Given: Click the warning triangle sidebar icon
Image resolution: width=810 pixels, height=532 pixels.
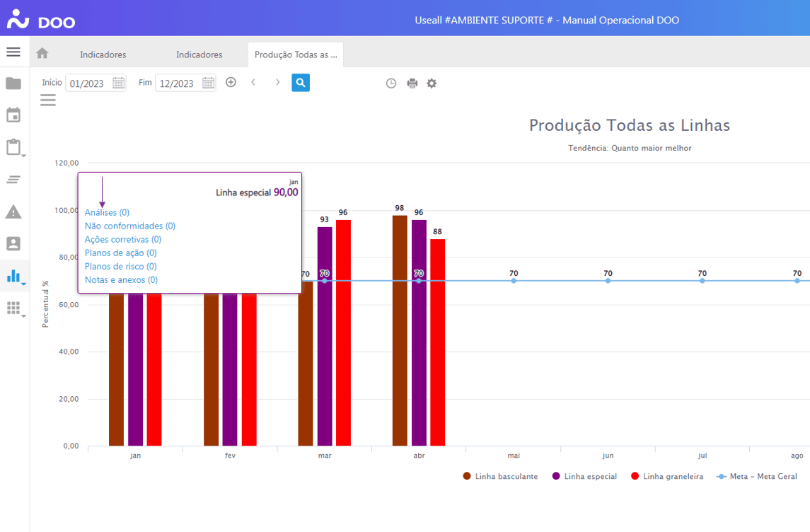Looking at the screenshot, I should point(13,212).
